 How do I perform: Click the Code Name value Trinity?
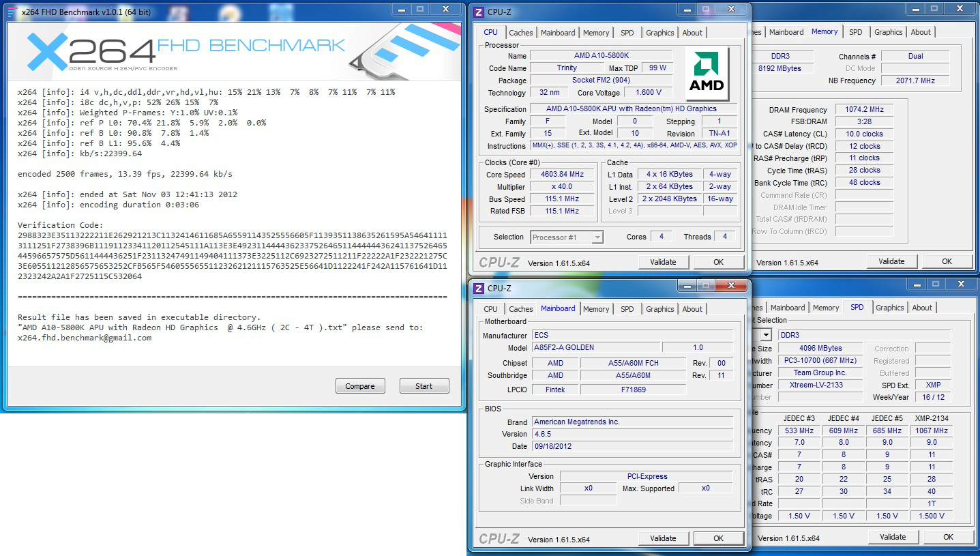[567, 68]
